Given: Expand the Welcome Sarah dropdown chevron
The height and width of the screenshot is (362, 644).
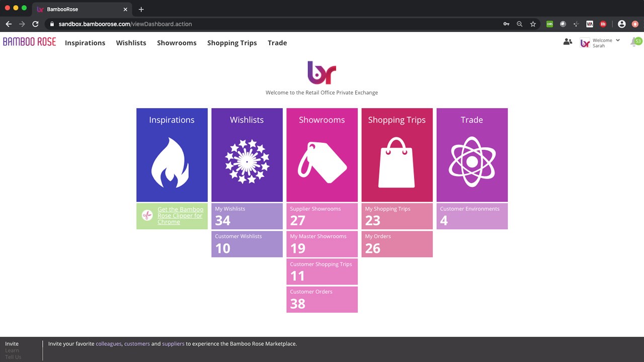Looking at the screenshot, I should [618, 40].
